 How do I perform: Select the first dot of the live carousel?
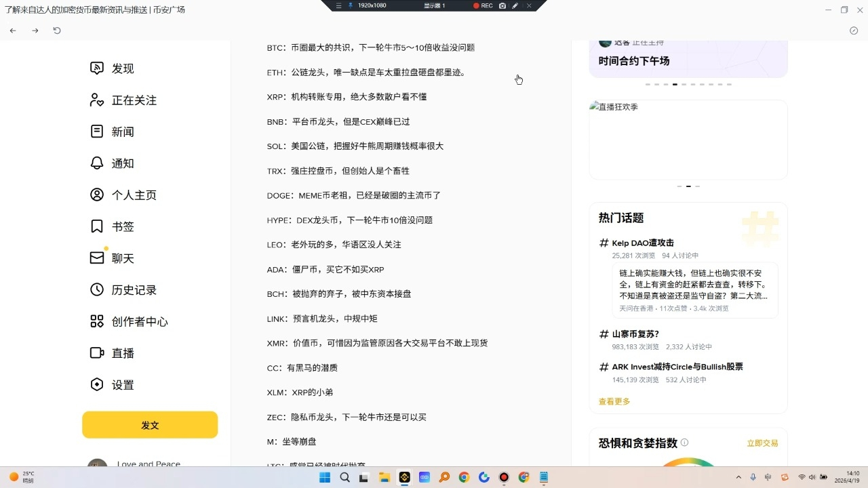[648, 84]
